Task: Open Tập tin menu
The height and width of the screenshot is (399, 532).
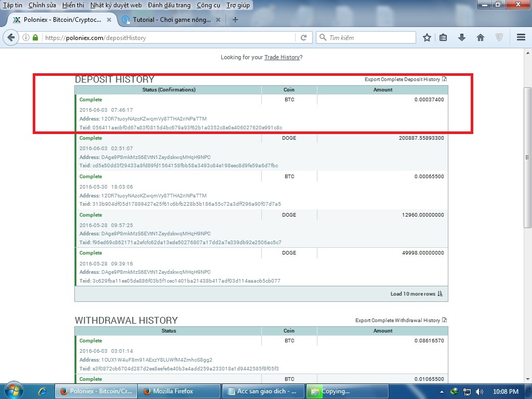Action: (12, 5)
